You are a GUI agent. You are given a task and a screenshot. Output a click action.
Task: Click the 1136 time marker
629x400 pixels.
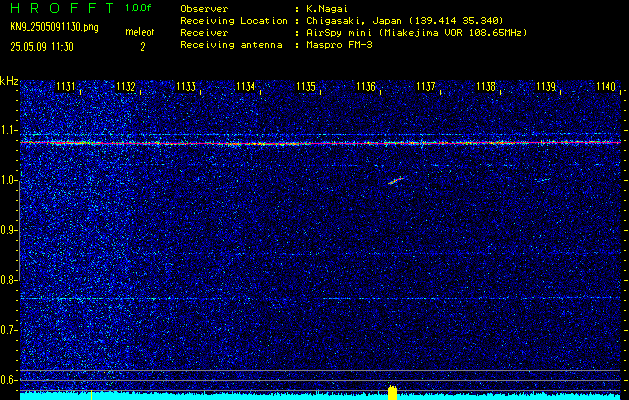pyautogui.click(x=366, y=86)
